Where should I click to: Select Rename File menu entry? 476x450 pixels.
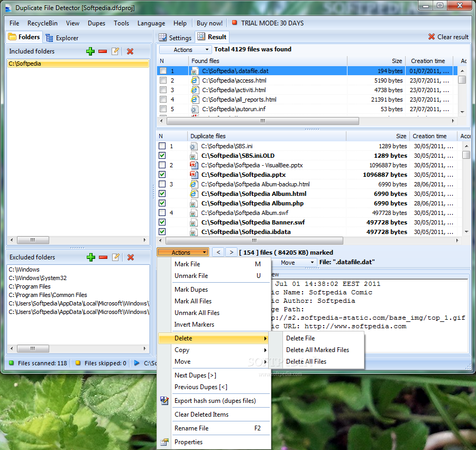tap(191, 428)
